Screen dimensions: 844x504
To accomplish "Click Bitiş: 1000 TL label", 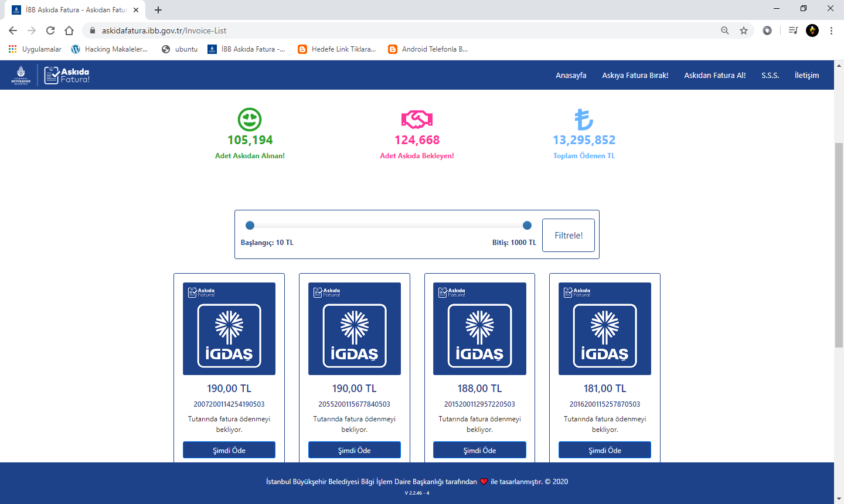I will point(514,243).
